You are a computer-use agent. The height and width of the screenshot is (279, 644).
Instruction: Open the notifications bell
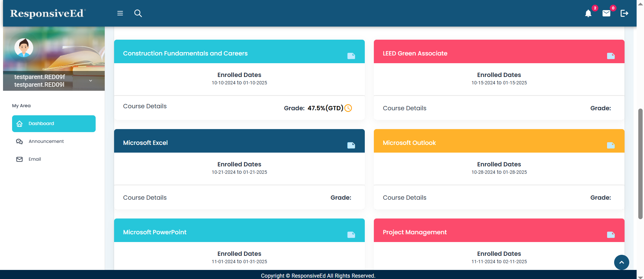pyautogui.click(x=588, y=13)
